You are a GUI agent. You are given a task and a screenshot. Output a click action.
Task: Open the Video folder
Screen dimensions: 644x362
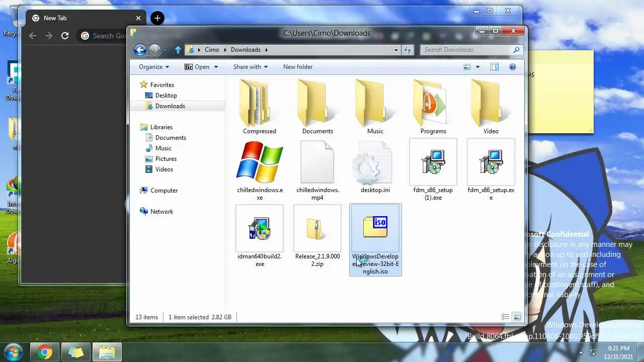491,107
